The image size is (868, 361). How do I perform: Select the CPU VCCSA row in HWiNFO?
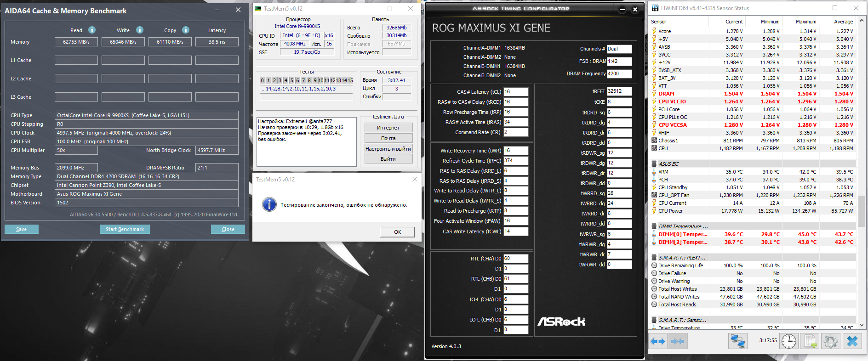tap(753, 125)
